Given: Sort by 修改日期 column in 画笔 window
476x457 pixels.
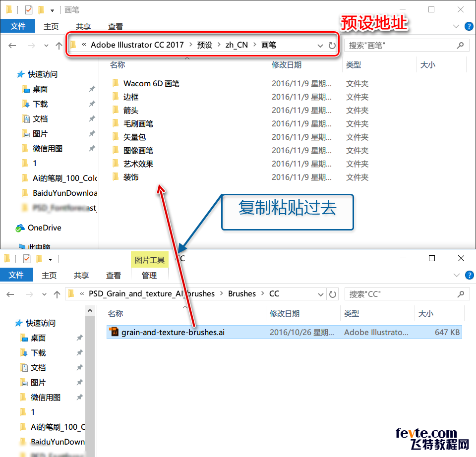Looking at the screenshot, I should pyautogui.click(x=287, y=64).
